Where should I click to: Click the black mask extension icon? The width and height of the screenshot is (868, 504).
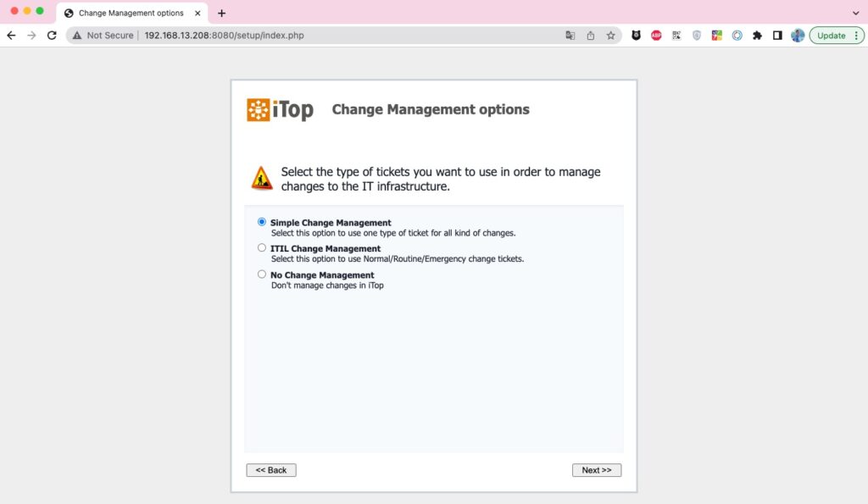point(636,36)
